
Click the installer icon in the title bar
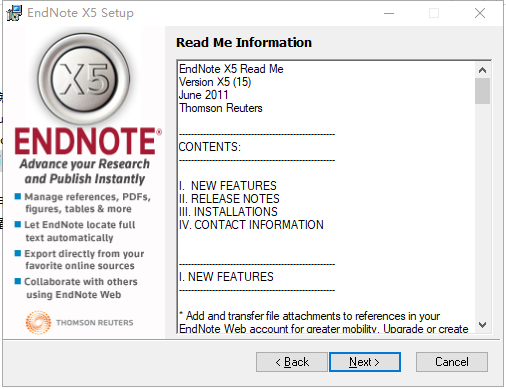point(14,13)
